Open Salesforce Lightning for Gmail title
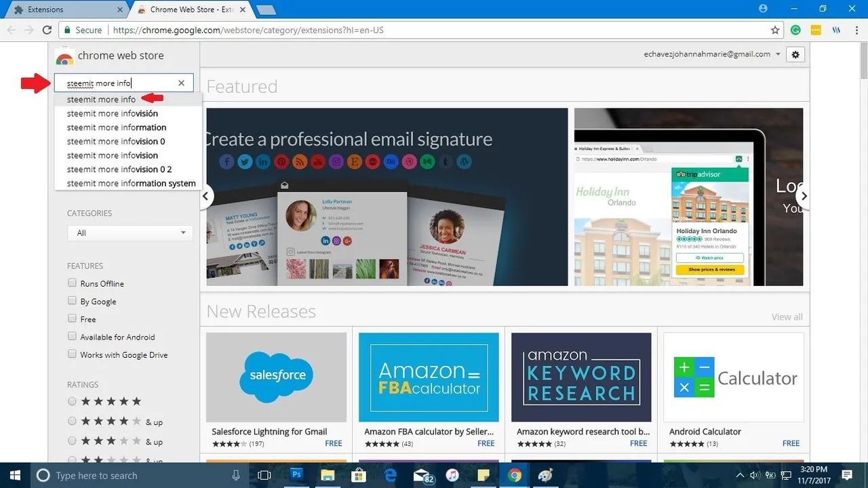The image size is (868, 488). click(269, 432)
